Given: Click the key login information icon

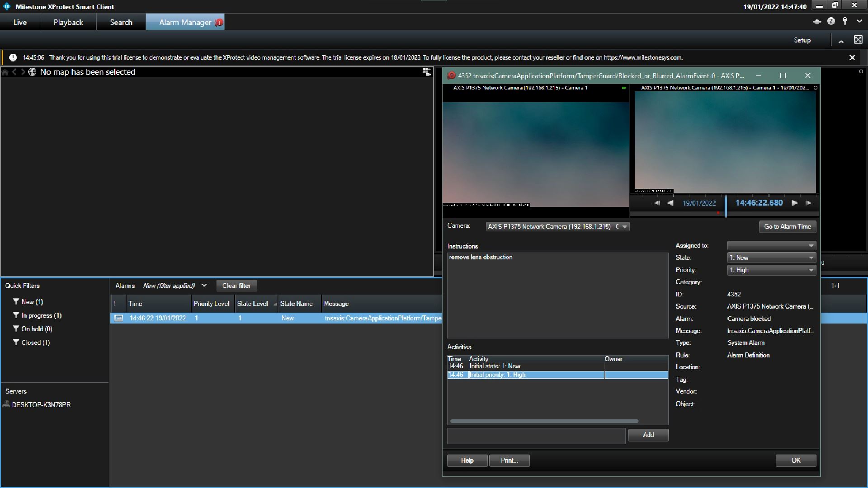Looking at the screenshot, I should pos(845,21).
